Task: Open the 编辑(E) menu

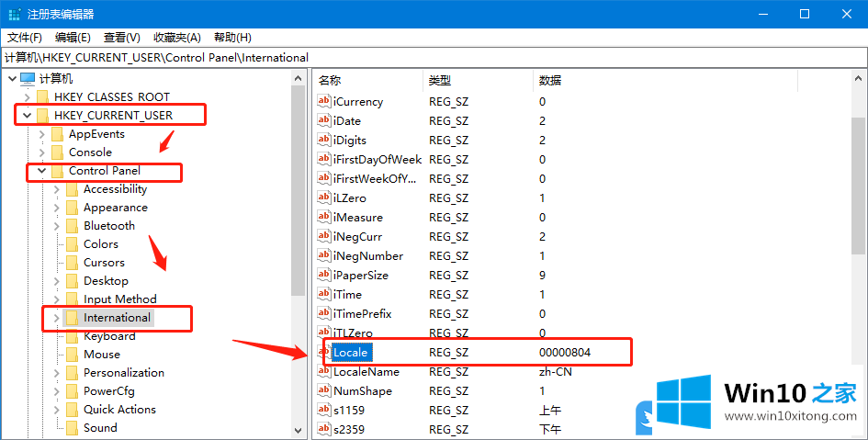Action: coord(73,37)
